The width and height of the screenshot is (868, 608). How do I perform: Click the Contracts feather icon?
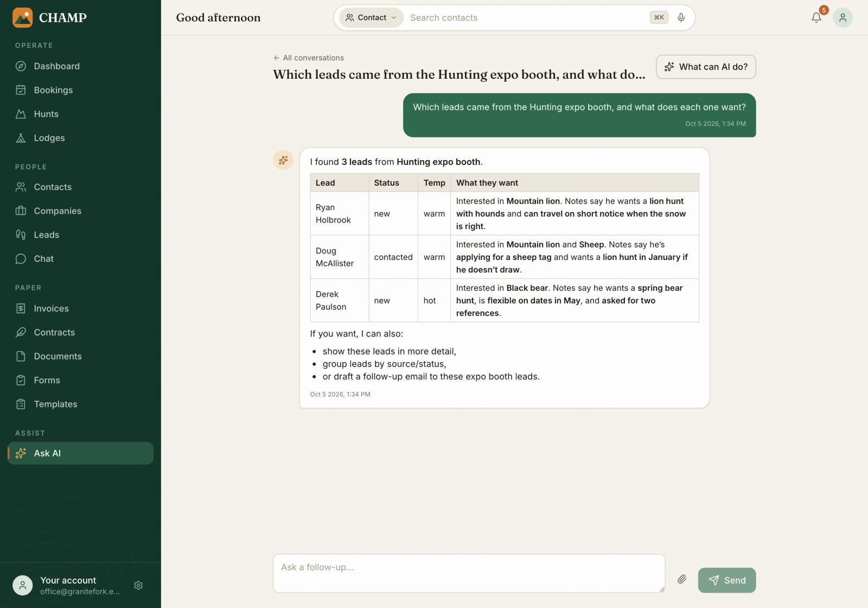(21, 332)
